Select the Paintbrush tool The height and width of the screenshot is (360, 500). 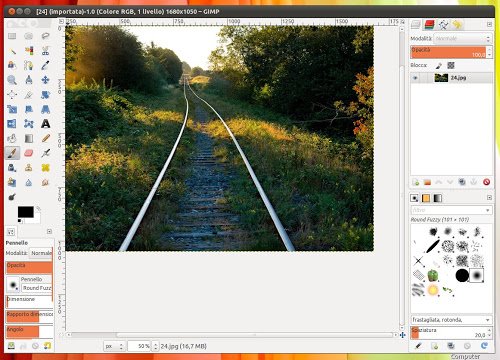[x=12, y=153]
